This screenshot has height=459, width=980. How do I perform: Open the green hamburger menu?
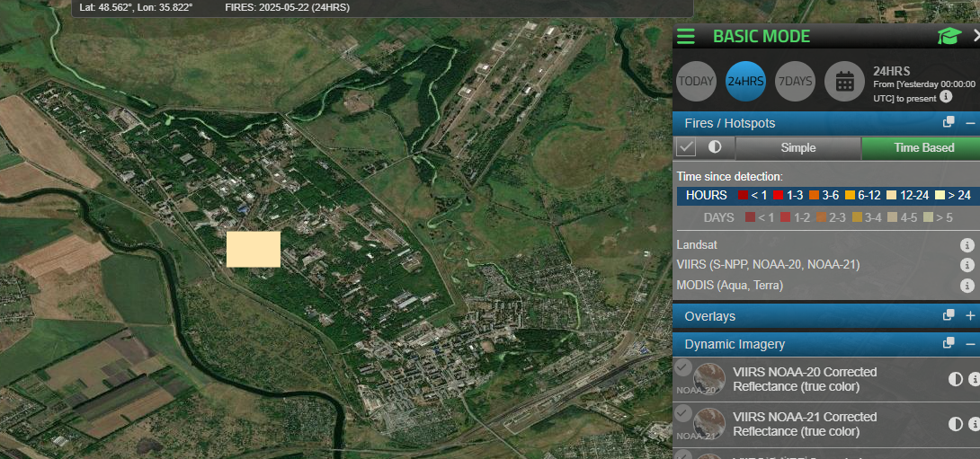[686, 36]
